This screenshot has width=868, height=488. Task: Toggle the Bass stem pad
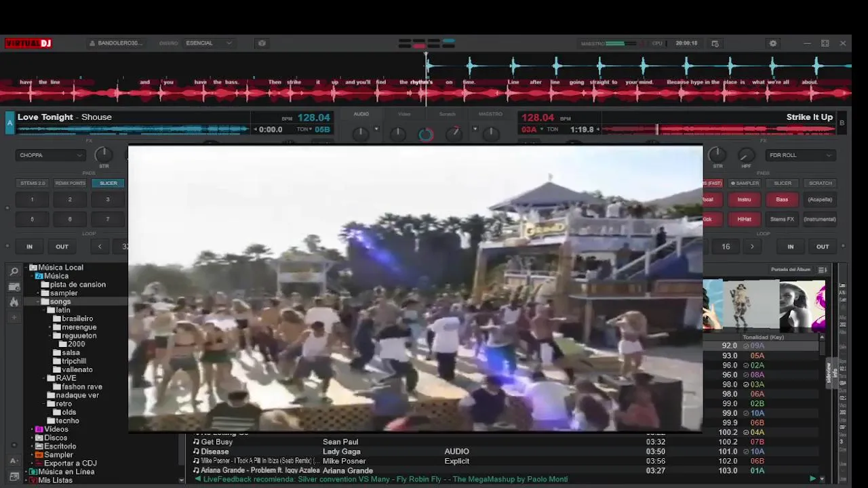pyautogui.click(x=782, y=199)
